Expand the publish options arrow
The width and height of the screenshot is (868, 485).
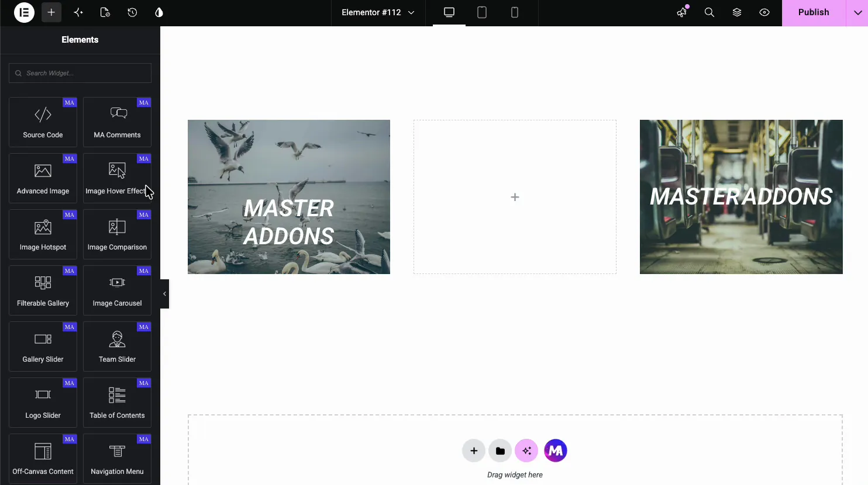tap(857, 12)
